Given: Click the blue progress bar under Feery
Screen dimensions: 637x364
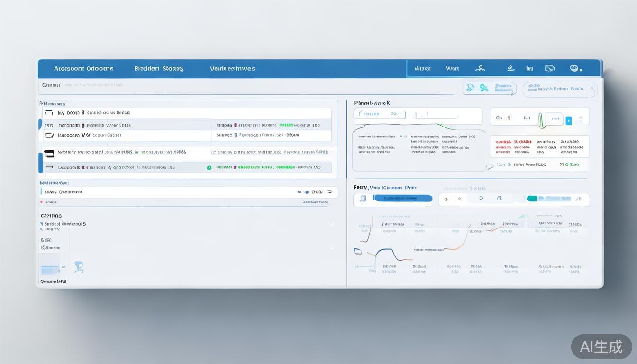Looking at the screenshot, I should pos(402,199).
